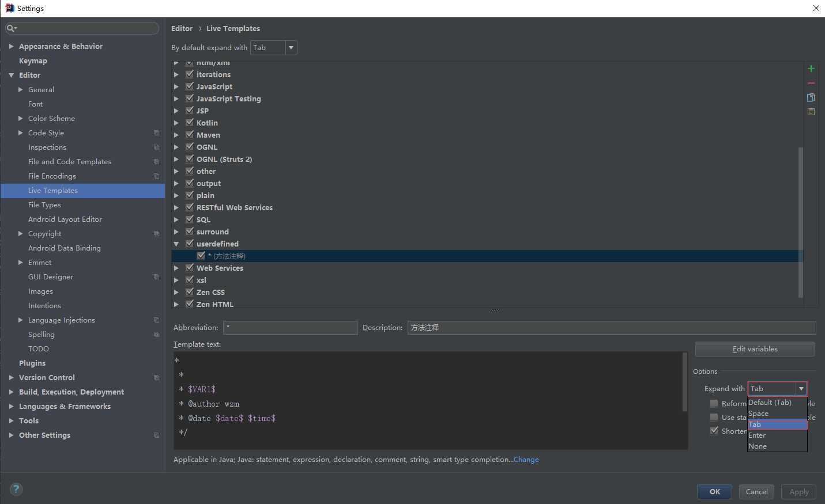Screen dimensions: 825x504
Task: Click the project-level icon next to Other Settings
Action: [x=156, y=435]
